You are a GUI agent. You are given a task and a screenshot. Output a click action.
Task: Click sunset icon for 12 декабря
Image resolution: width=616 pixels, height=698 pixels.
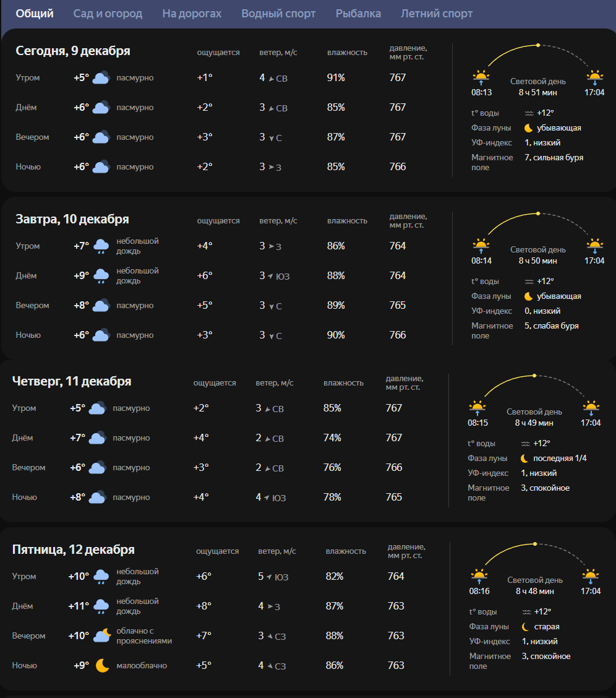591,576
